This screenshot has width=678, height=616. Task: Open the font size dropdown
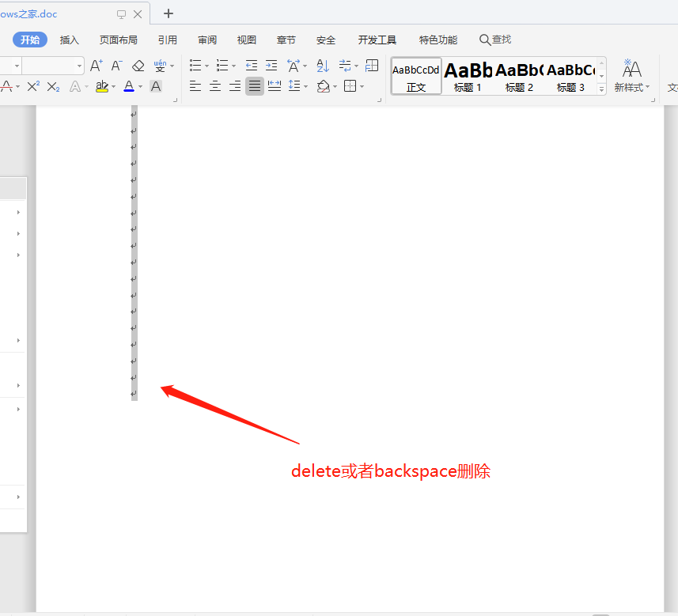point(79,66)
